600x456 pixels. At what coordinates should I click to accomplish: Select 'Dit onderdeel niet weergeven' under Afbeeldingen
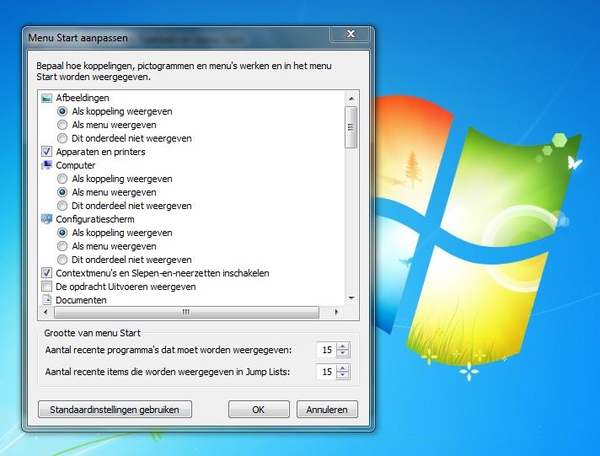[x=62, y=138]
